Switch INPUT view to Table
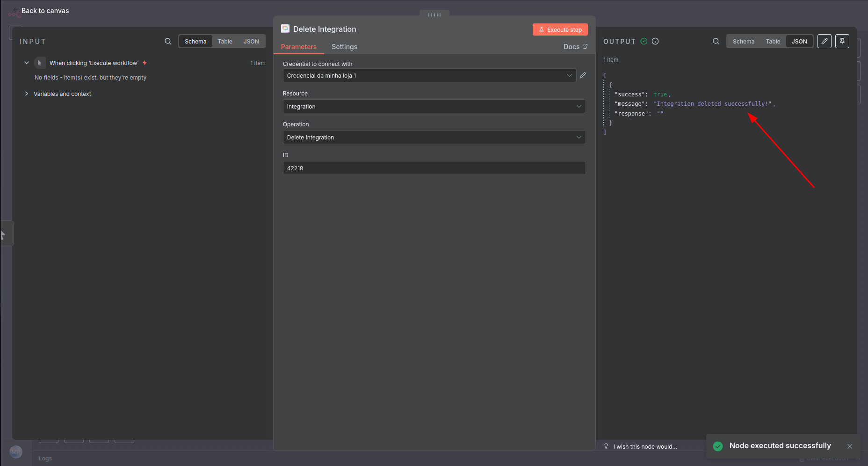This screenshot has height=466, width=868. point(225,41)
